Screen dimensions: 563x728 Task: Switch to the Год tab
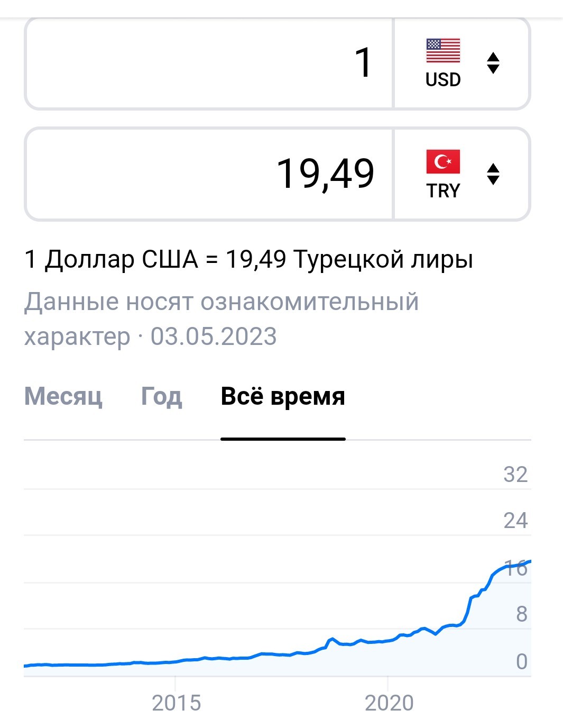click(x=161, y=396)
